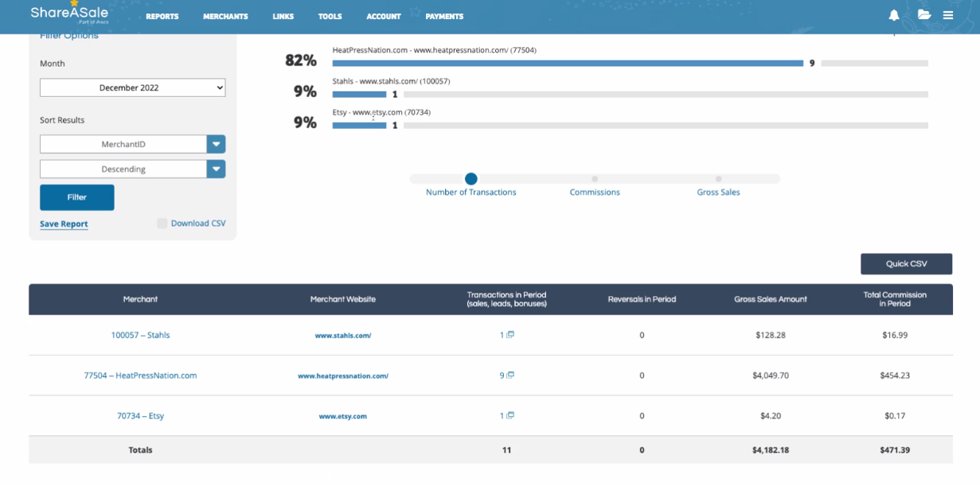Click the Stahls - www.stahls.com/ chart label

[391, 81]
